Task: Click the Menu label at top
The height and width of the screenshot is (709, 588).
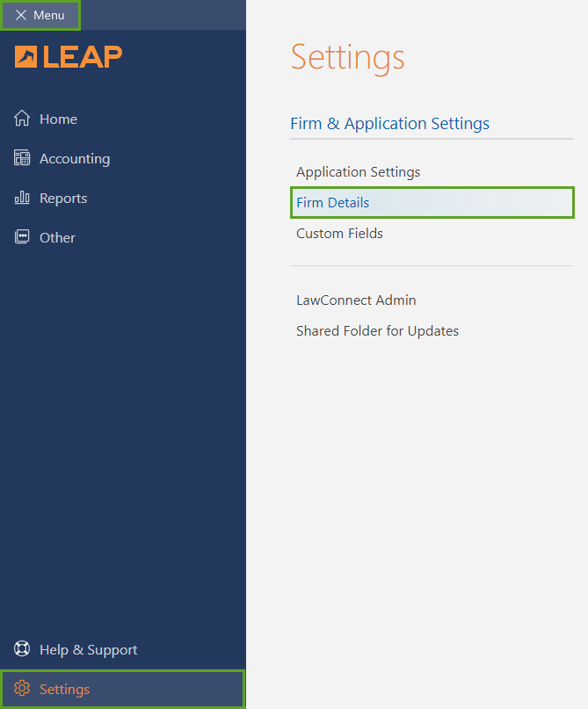Action: click(x=49, y=16)
